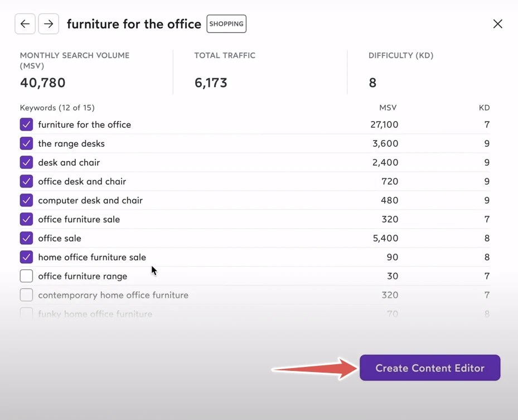Click TOTAL TRAFFIC label
The height and width of the screenshot is (420, 518).
(x=225, y=55)
